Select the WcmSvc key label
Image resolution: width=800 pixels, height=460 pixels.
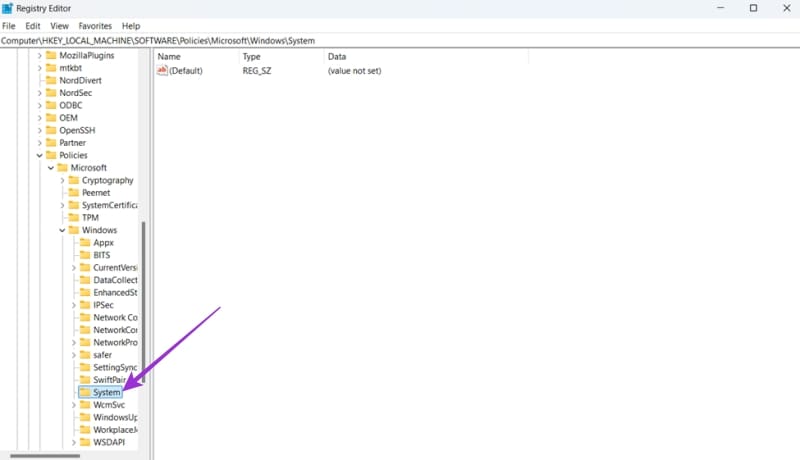point(109,405)
